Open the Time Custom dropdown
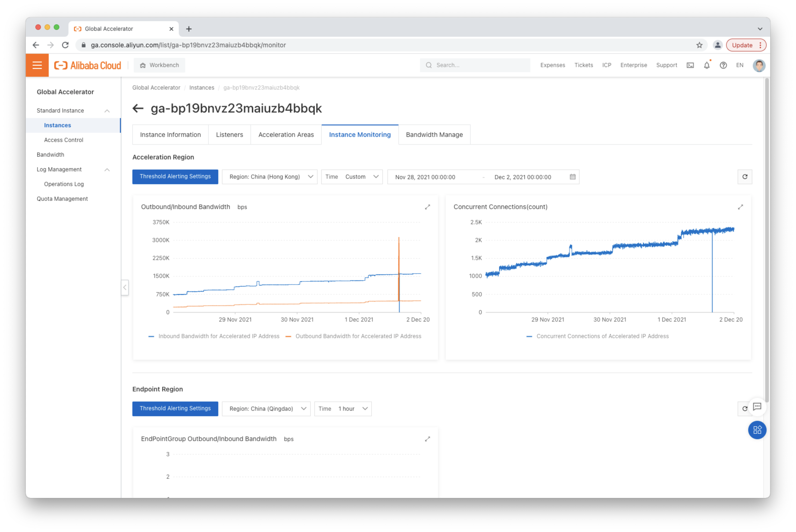Screen dimensions: 796x532 click(352, 177)
